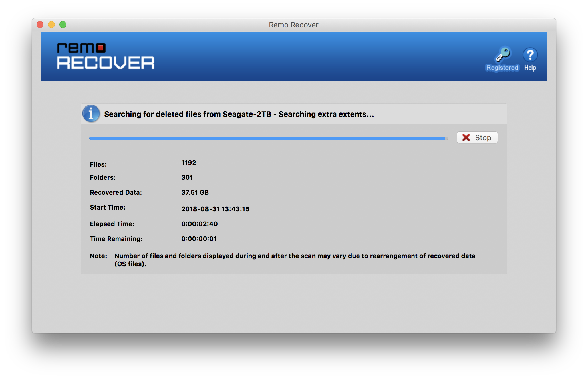Click the 'Registered' label text
Screen dimensions: 588x379
(x=502, y=68)
